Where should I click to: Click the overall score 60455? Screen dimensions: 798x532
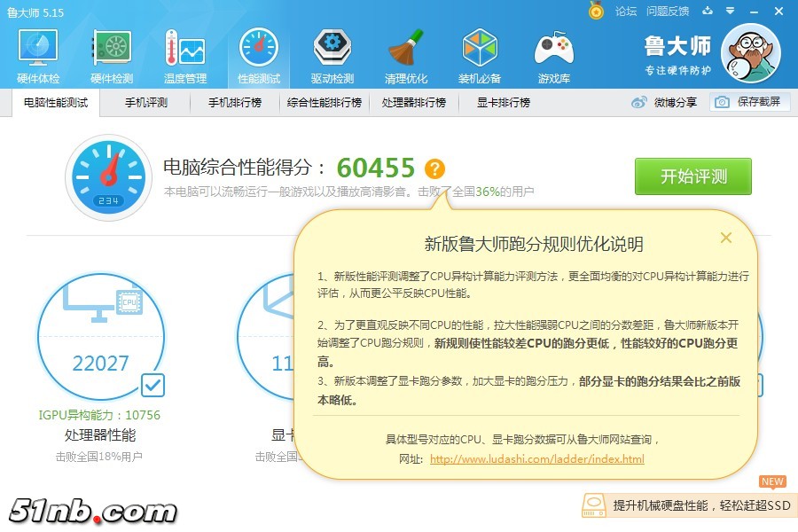point(376,168)
